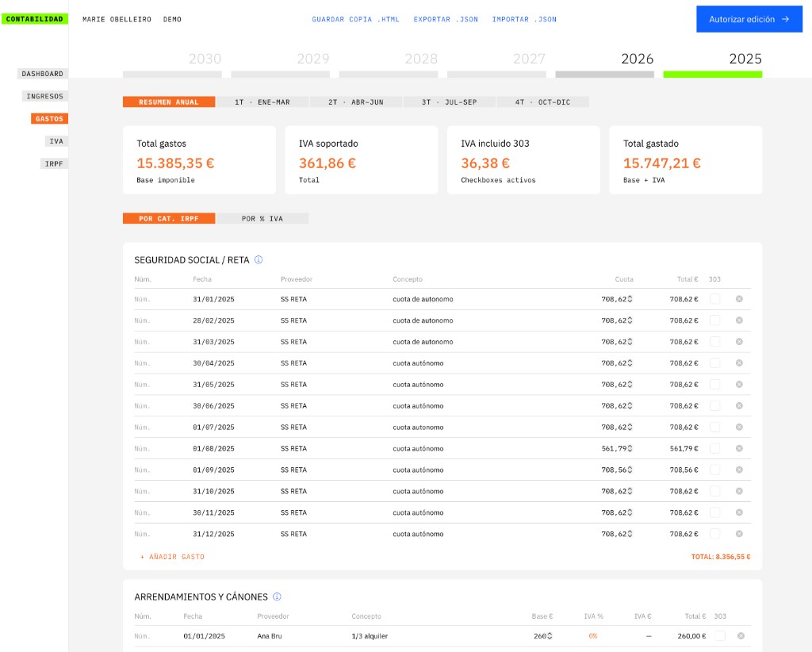Click Importar .JSON link
Viewport: 812px width, 652px height.
tap(524, 19)
